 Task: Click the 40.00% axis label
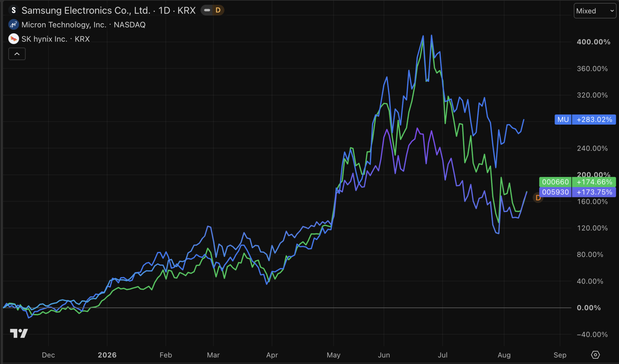[x=590, y=281]
